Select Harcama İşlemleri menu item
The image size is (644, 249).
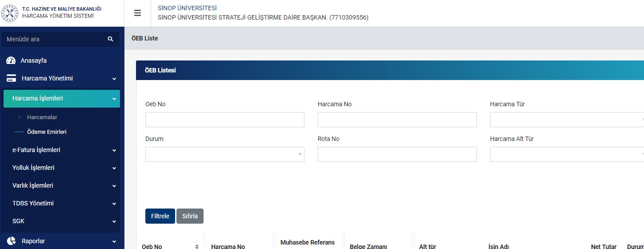[62, 98]
